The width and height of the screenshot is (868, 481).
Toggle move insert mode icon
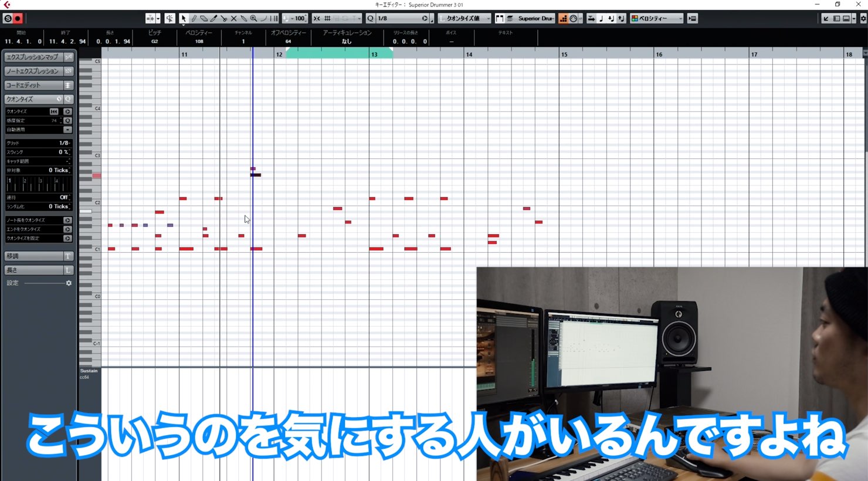click(x=591, y=19)
